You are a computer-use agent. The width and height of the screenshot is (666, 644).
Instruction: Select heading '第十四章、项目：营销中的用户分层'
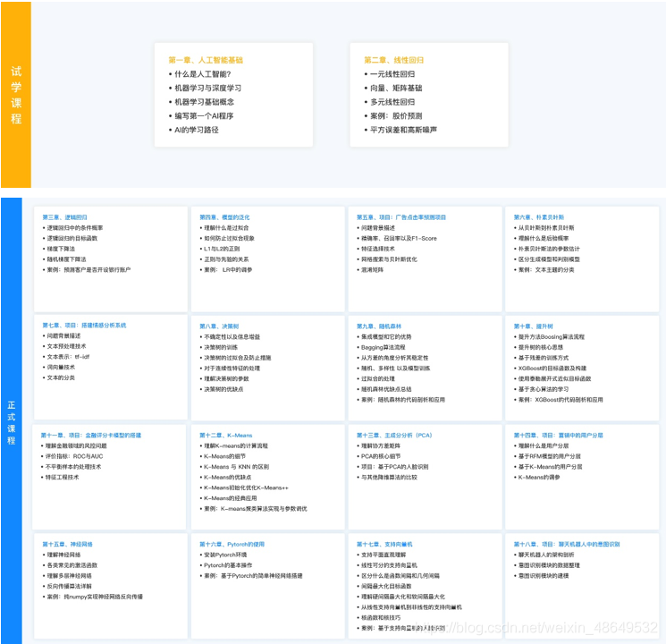[x=558, y=436]
